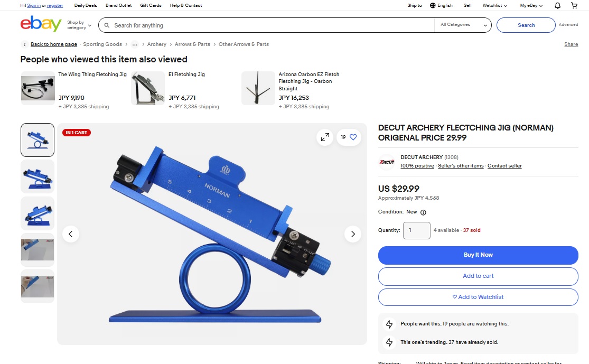Open the Watchlist dropdown
The image size is (589, 364).
point(495,5)
